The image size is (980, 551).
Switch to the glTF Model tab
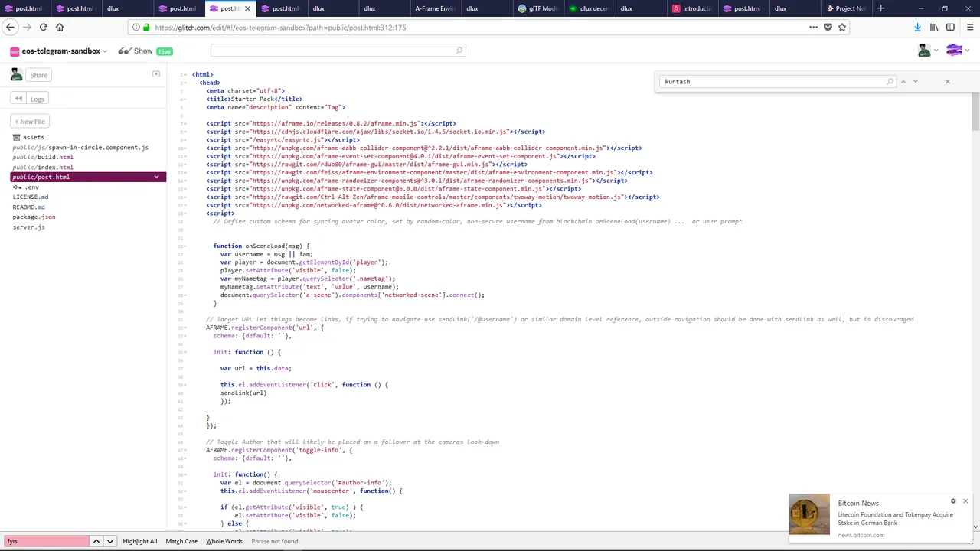(537, 8)
